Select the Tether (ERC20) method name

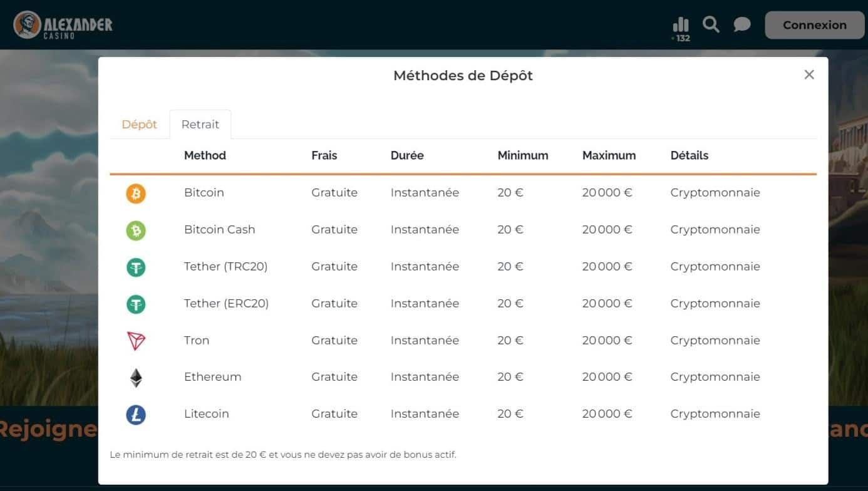point(227,303)
